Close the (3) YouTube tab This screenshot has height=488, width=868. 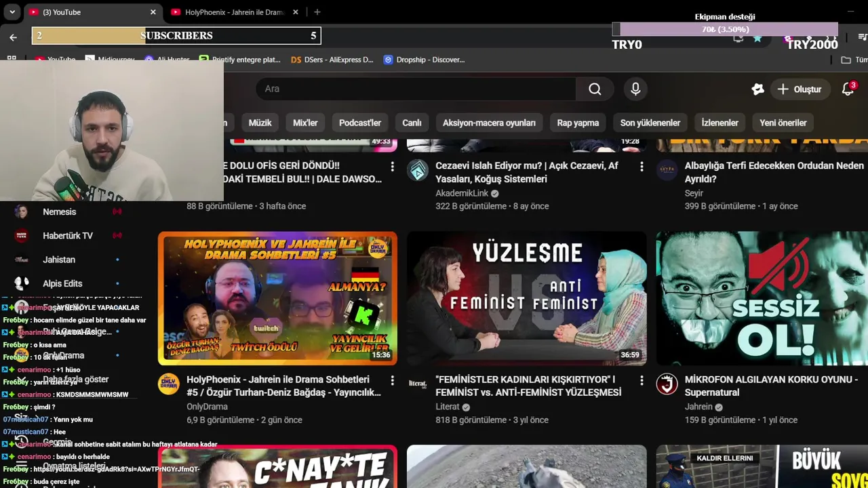tap(153, 12)
